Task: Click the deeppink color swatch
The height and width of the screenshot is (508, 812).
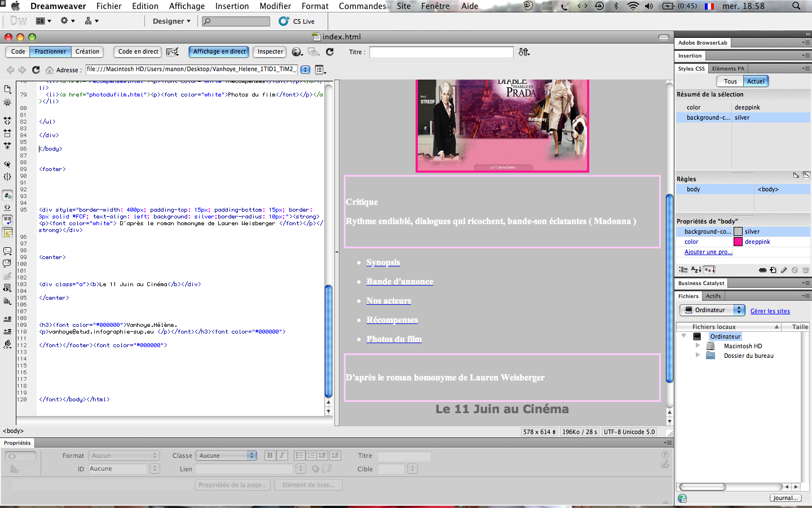Action: pos(738,242)
